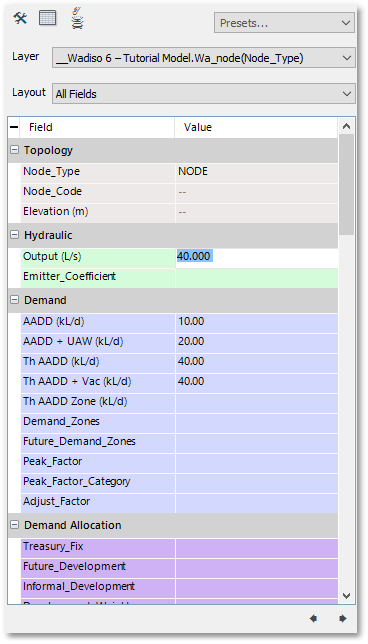The width and height of the screenshot is (368, 644).
Task: Open the tools hammer and wrench icon
Action: (20, 18)
